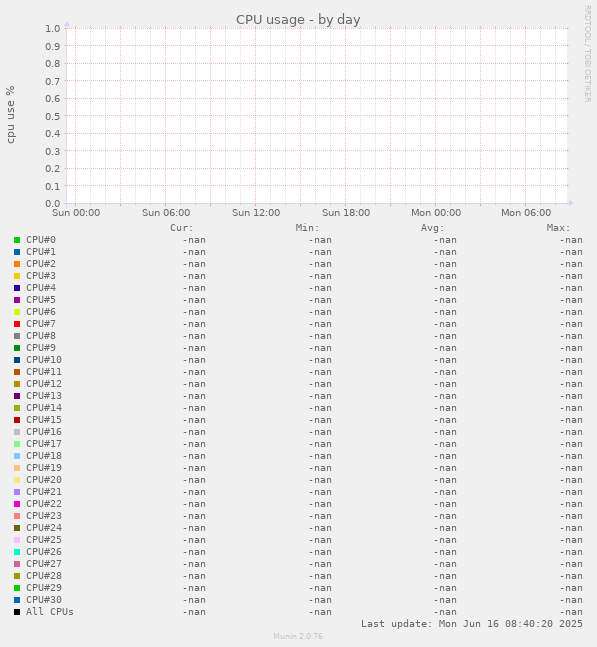This screenshot has height=647, width=597.
Task: Click the chart title CPU usage - by day
Action: point(298,19)
